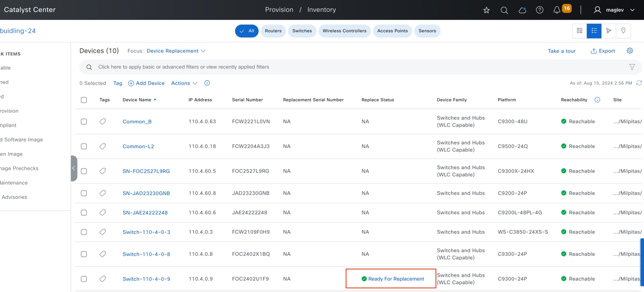The height and width of the screenshot is (292, 644).
Task: Filter devices by Access Points
Action: (x=392, y=31)
